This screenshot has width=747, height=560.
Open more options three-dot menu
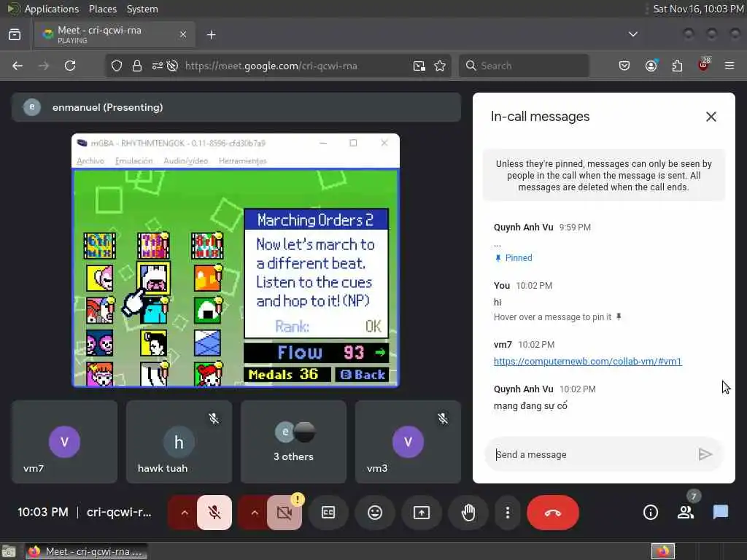click(x=508, y=513)
